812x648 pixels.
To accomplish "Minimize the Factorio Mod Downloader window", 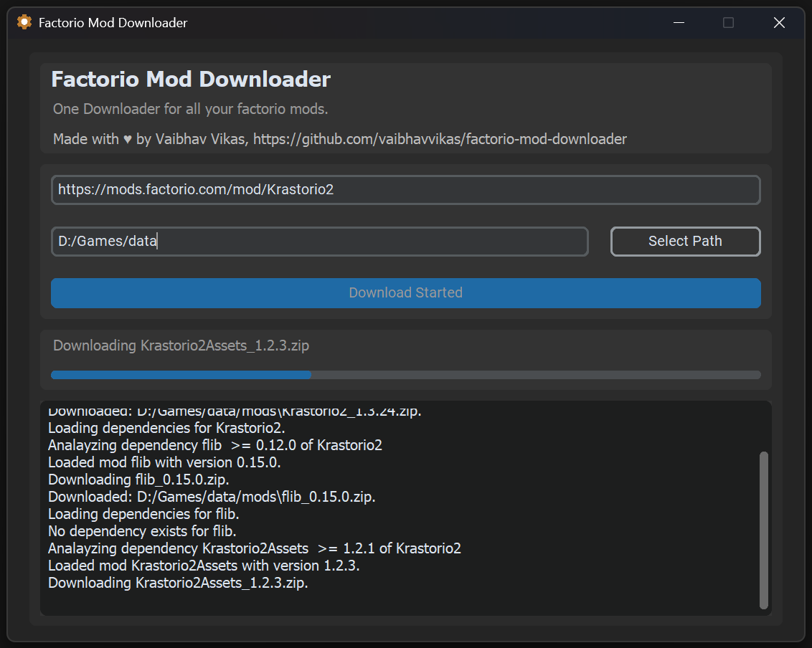I will click(x=679, y=23).
